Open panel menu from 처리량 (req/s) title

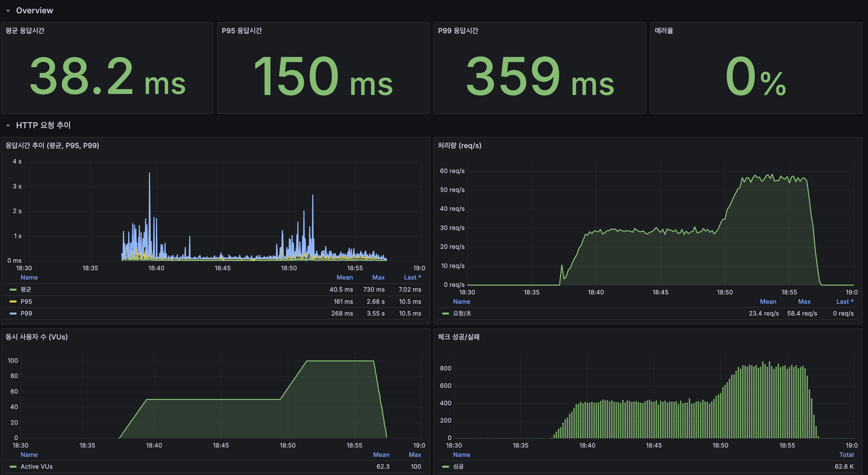pos(459,146)
